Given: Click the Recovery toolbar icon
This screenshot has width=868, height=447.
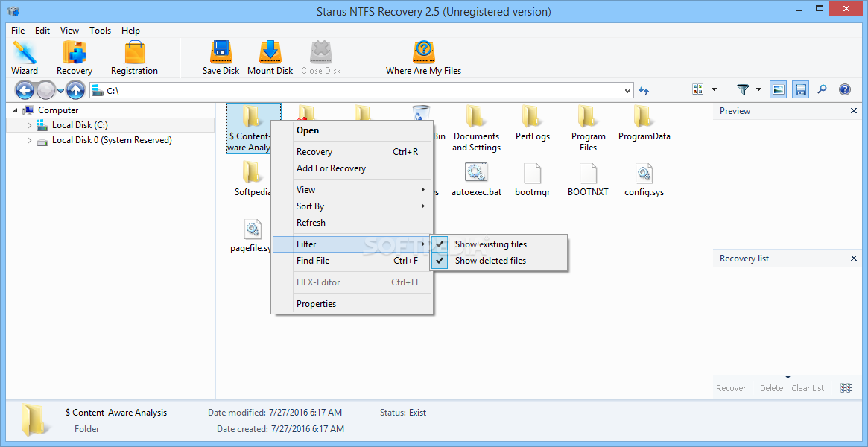Looking at the screenshot, I should coord(75,57).
